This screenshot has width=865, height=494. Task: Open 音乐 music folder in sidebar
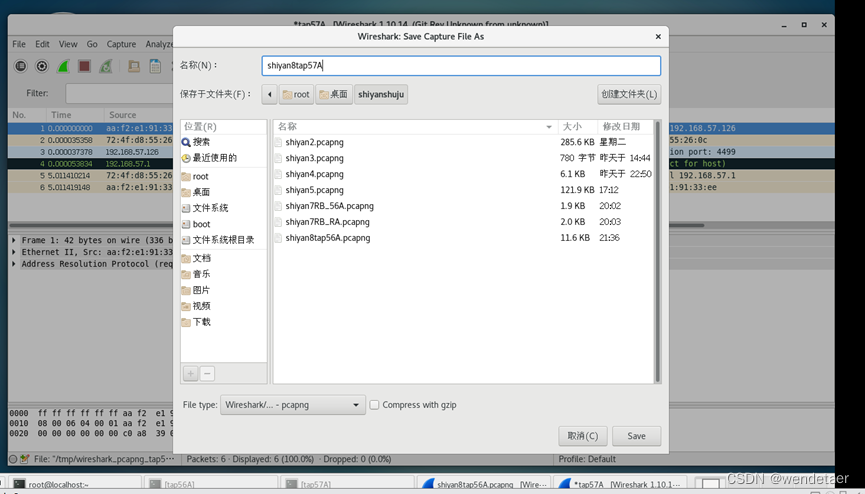pyautogui.click(x=195, y=274)
